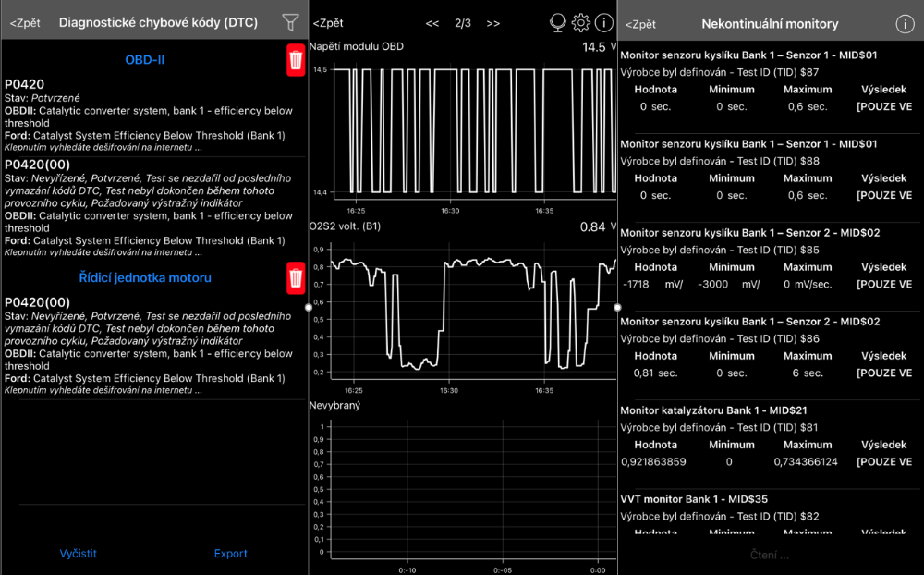Tap Vyčistit to clear trouble codes

(78, 554)
